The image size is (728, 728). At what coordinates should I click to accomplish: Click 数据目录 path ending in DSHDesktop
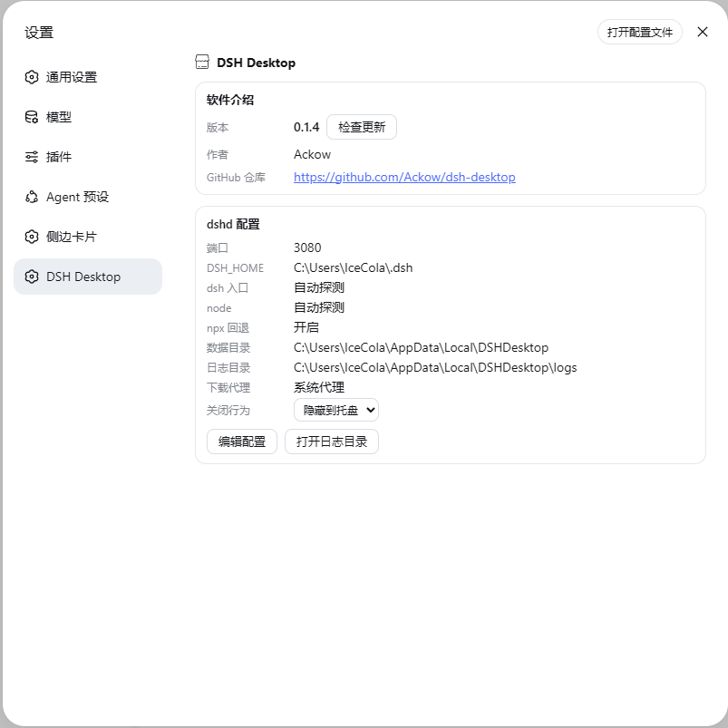pyautogui.click(x=421, y=348)
